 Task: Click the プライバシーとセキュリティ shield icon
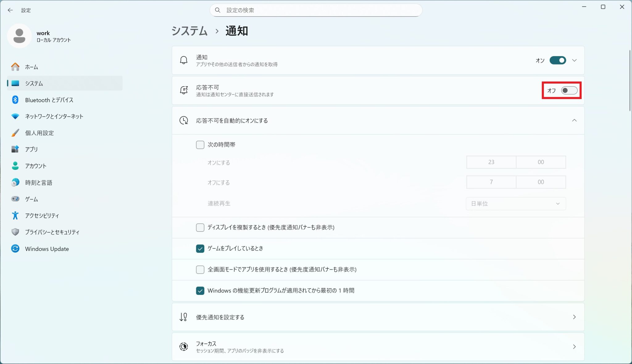(15, 232)
